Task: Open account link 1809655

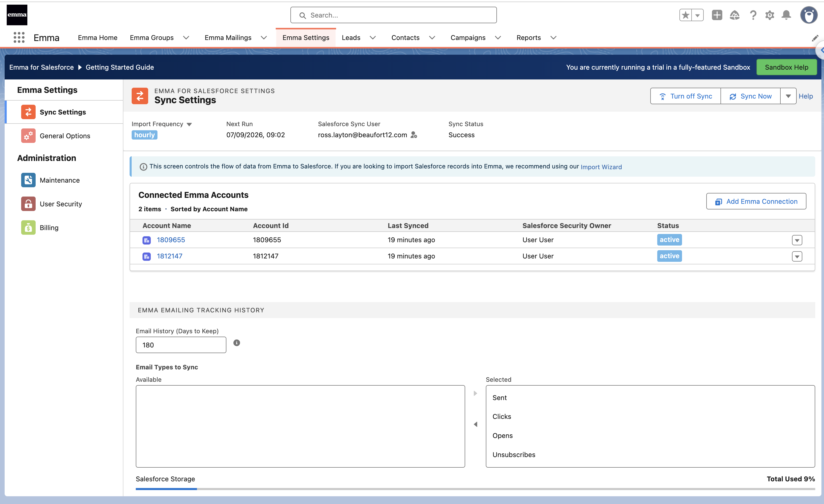Action: click(x=171, y=240)
